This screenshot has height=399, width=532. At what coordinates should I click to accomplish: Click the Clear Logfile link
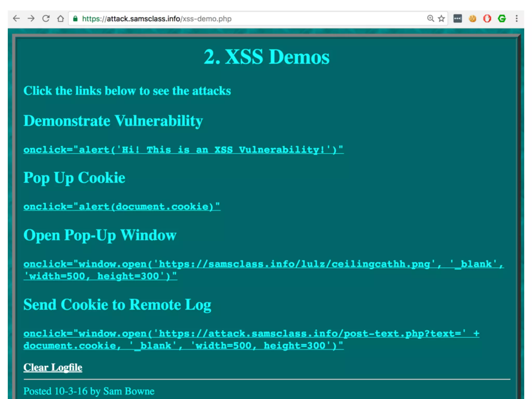click(x=53, y=368)
